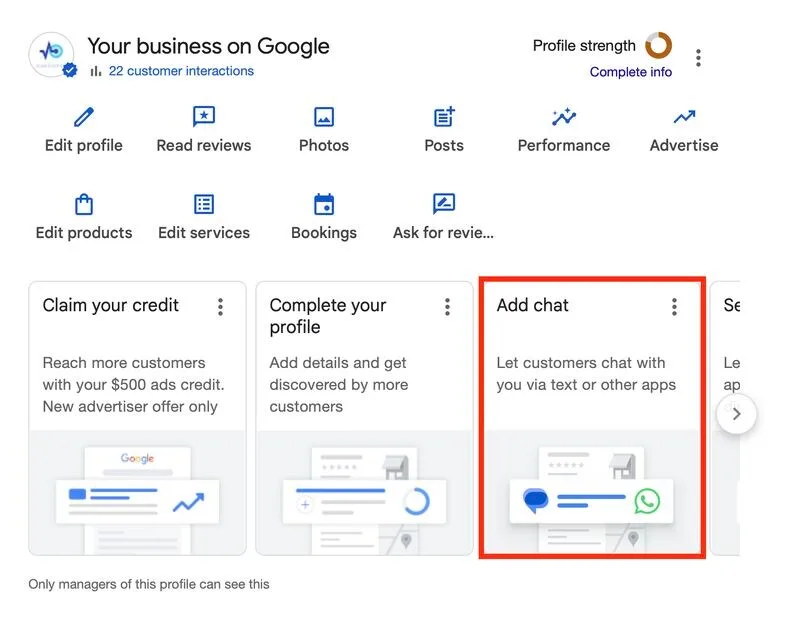The image size is (800, 617).
Task: Click the business profile logo avatar
Action: (x=51, y=55)
